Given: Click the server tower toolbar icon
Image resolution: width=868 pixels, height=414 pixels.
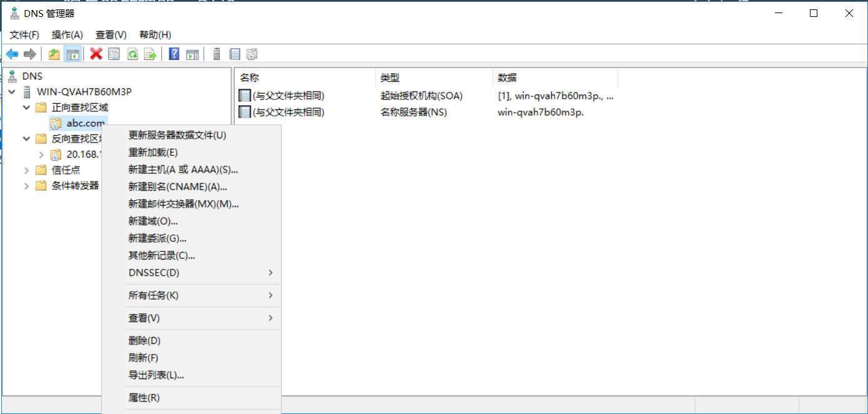Looking at the screenshot, I should pyautogui.click(x=217, y=54).
